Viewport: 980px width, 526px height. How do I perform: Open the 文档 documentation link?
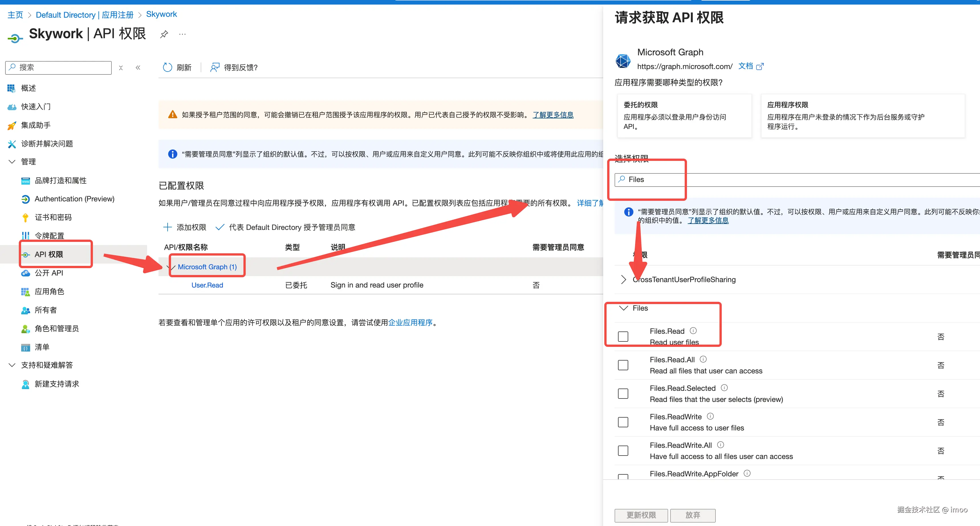pos(746,66)
